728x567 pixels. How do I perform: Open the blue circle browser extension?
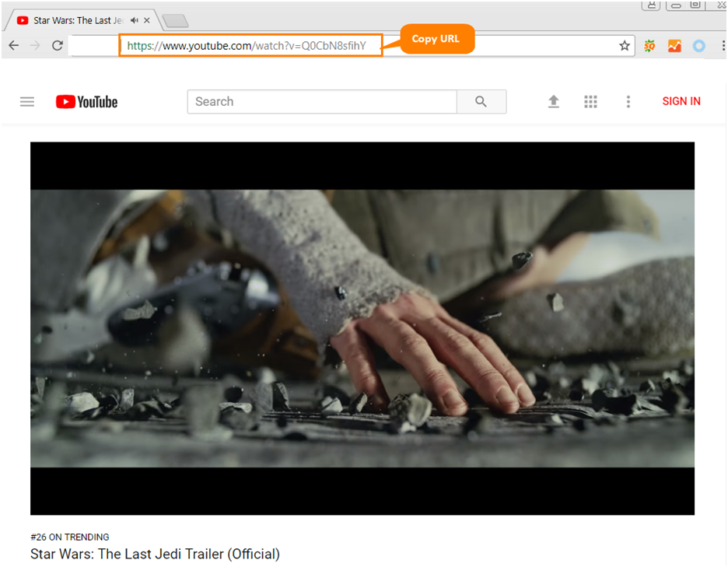tap(698, 46)
